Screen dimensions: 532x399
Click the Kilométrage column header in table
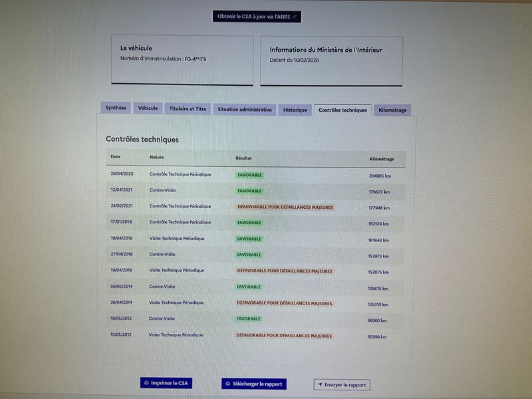point(382,159)
